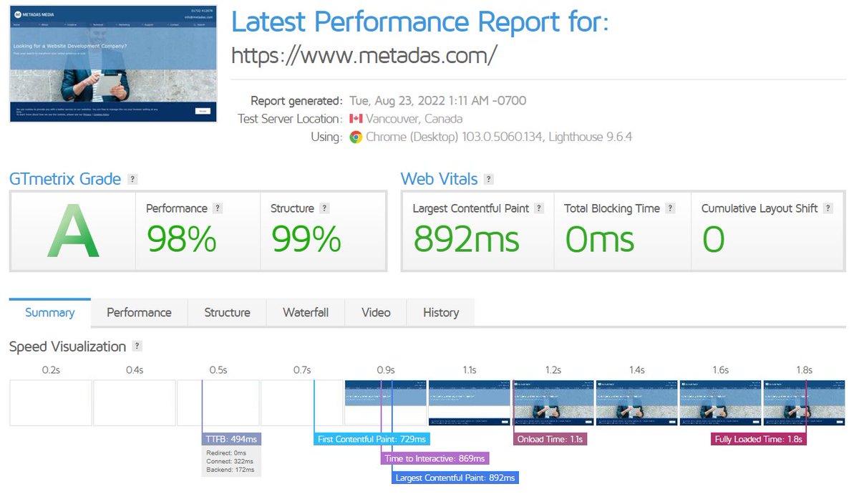Click the TTFB: 494ms marker
Viewport: 859px width, 504px height.
[232, 439]
